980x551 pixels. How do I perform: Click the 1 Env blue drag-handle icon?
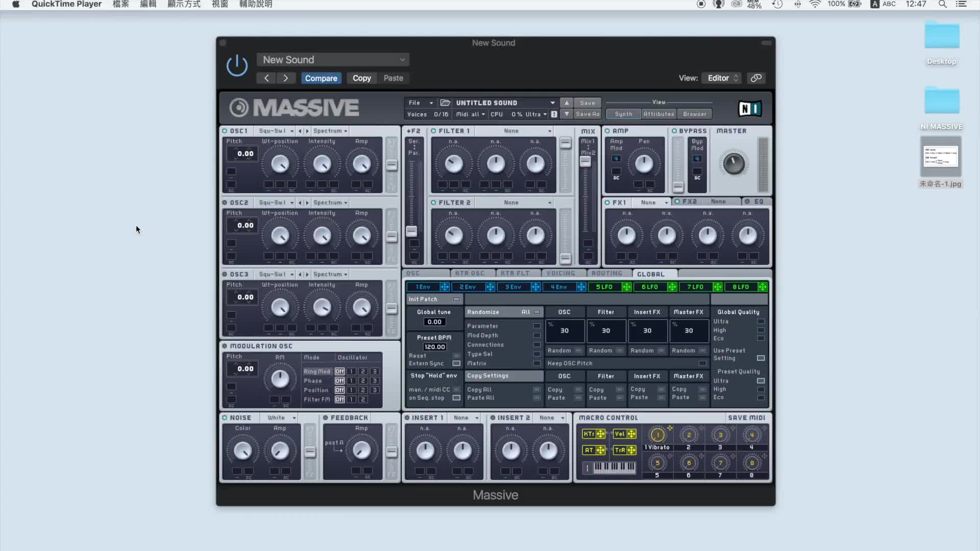445,287
